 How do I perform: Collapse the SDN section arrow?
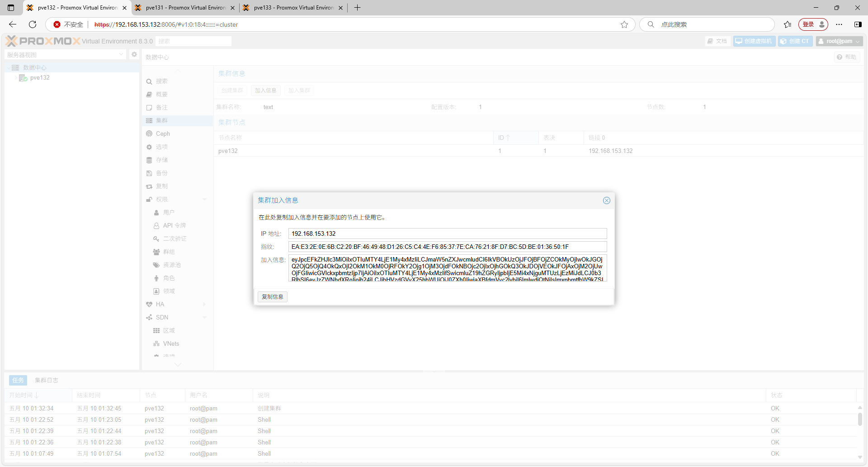point(204,318)
